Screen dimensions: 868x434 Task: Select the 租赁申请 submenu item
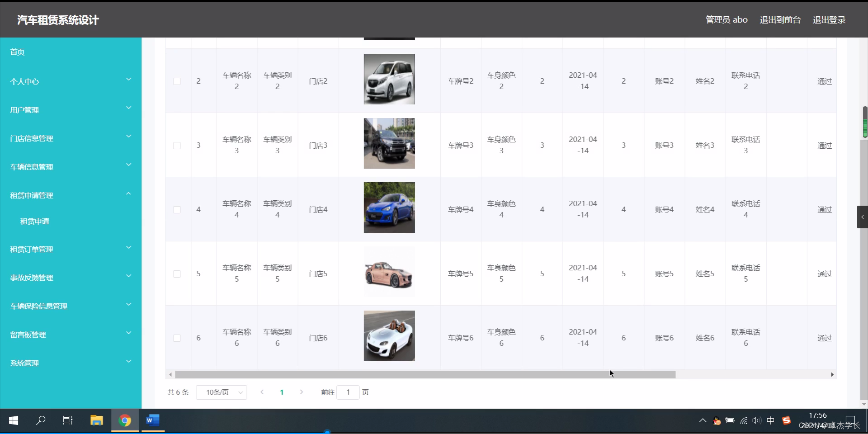(35, 221)
